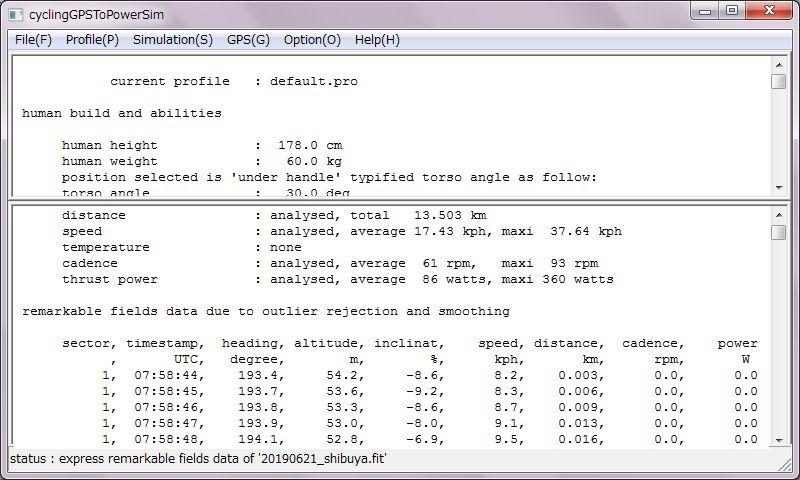Click the window resize grip in the status bar corner
This screenshot has width=800, height=480.
(785, 464)
